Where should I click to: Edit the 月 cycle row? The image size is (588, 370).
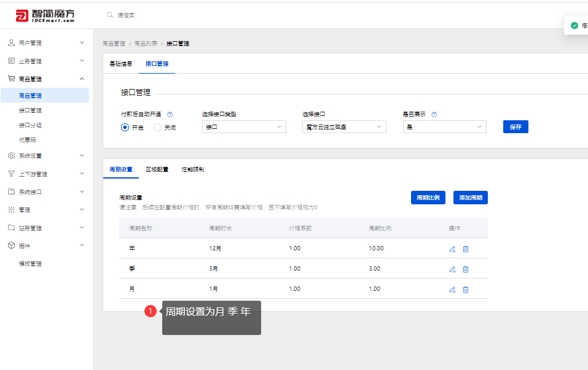452,290
